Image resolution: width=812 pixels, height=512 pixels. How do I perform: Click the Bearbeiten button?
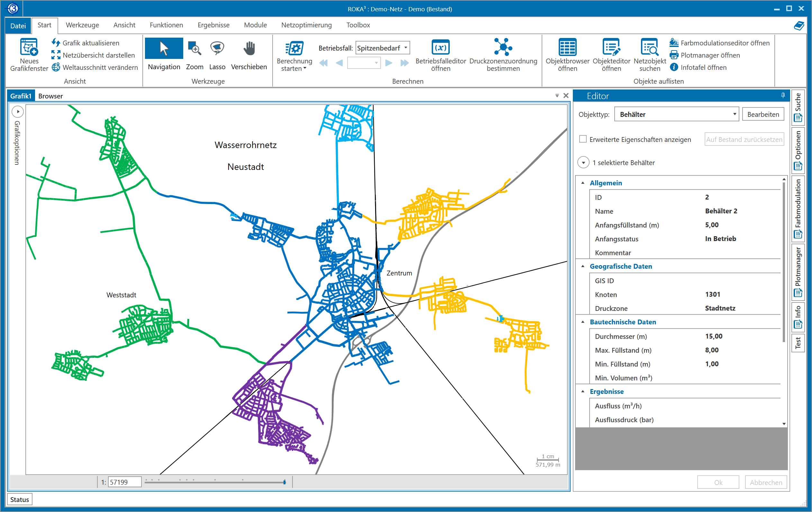763,114
